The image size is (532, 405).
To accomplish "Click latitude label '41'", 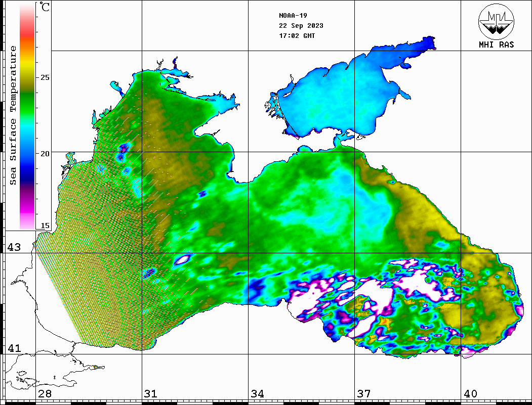I will (x=14, y=348).
